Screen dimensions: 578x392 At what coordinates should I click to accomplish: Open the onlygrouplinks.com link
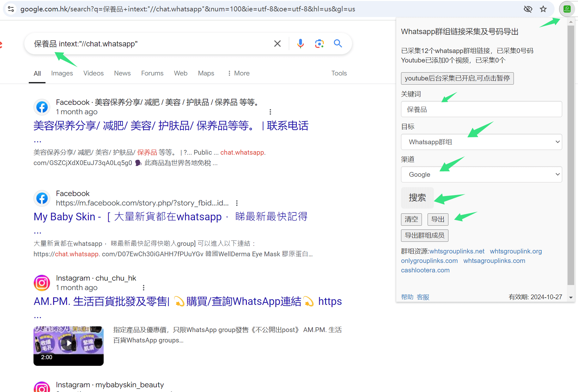point(429,261)
